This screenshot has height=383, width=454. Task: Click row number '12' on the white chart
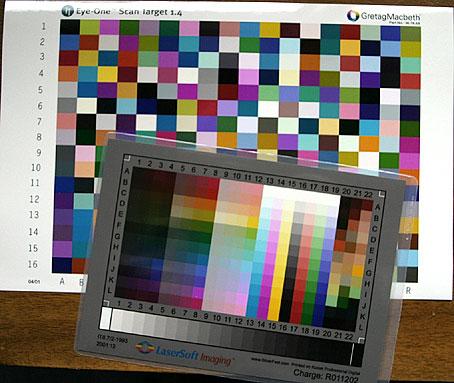34,199
